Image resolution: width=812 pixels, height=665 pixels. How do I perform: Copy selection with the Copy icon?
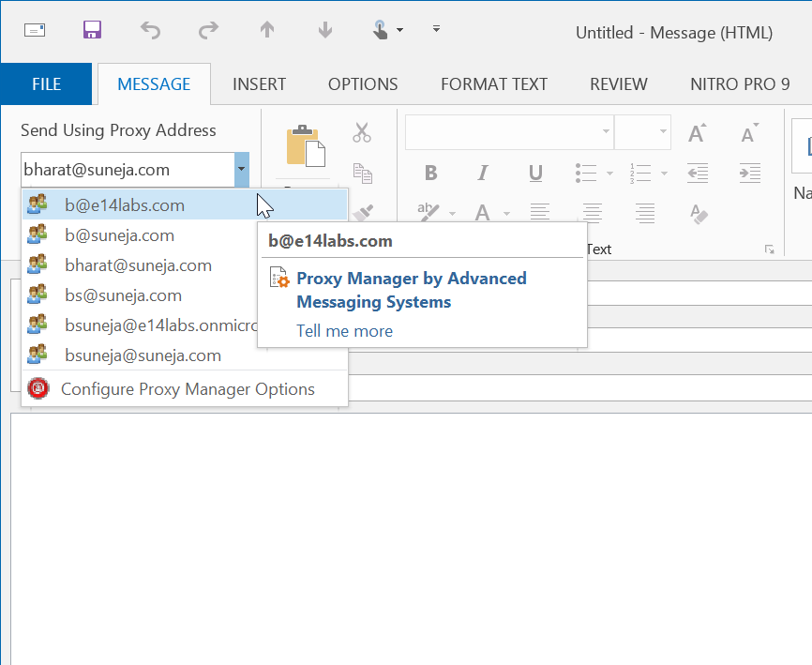(x=363, y=173)
